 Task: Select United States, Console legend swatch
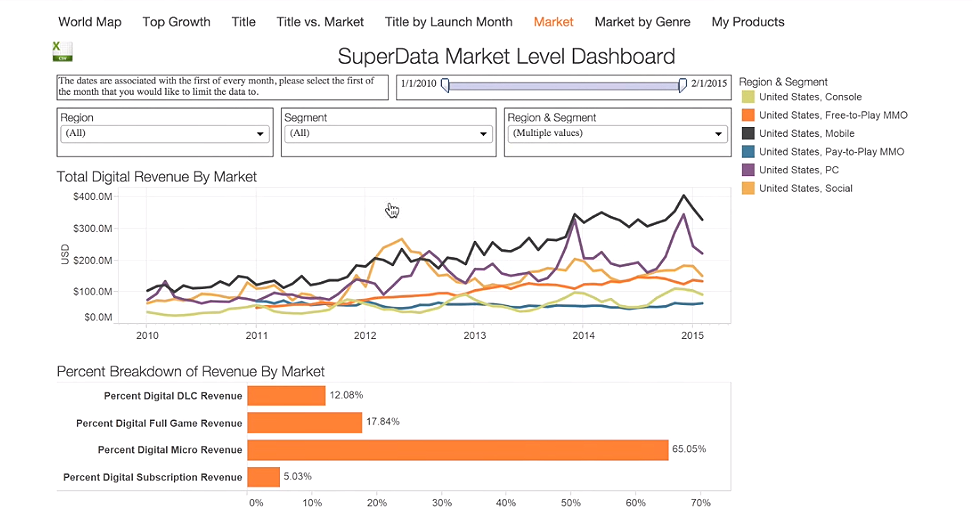[748, 97]
